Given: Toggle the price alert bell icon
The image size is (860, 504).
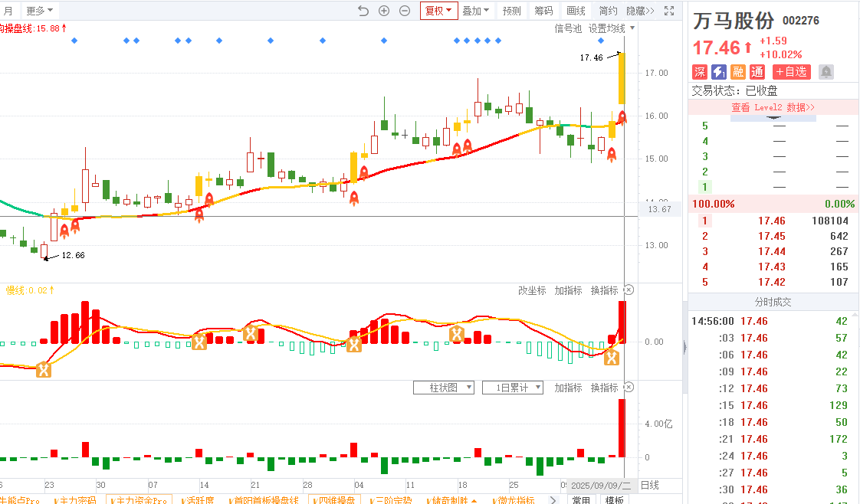Looking at the screenshot, I should (x=826, y=72).
